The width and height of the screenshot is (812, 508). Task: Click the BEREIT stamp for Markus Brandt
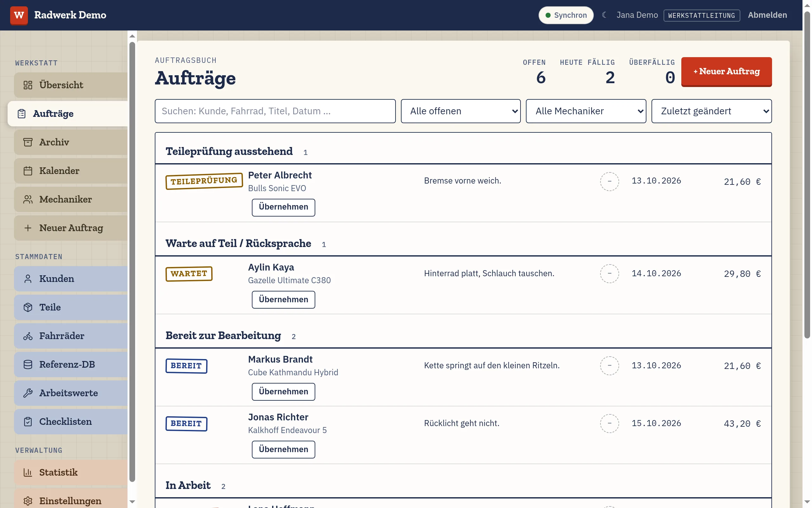click(x=186, y=366)
